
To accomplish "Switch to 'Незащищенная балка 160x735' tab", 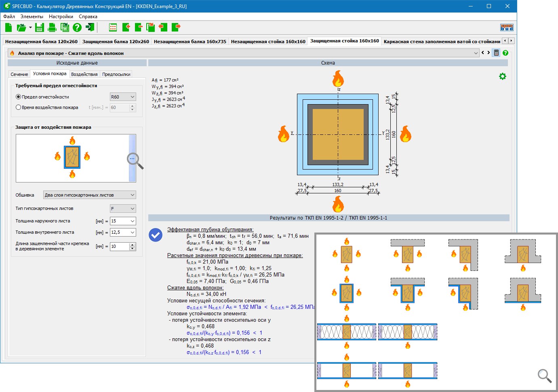I will (190, 42).
